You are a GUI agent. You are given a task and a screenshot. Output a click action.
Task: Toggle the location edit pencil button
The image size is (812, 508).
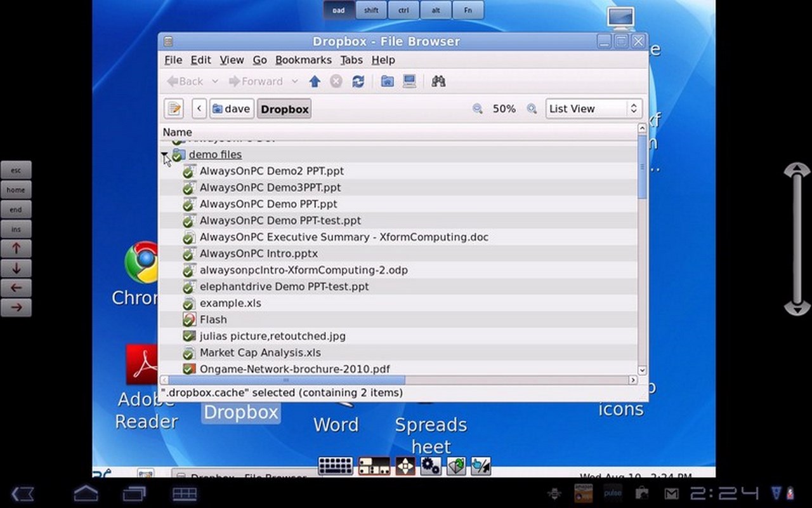(x=174, y=109)
